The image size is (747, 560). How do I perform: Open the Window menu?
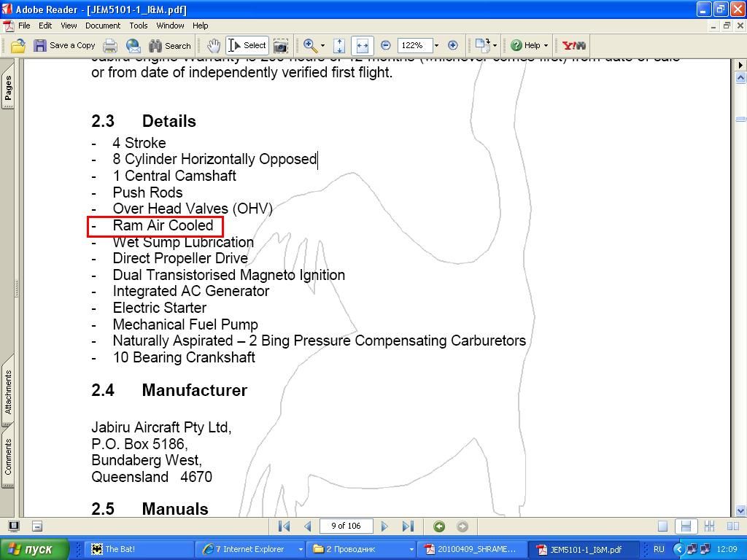coord(170,26)
